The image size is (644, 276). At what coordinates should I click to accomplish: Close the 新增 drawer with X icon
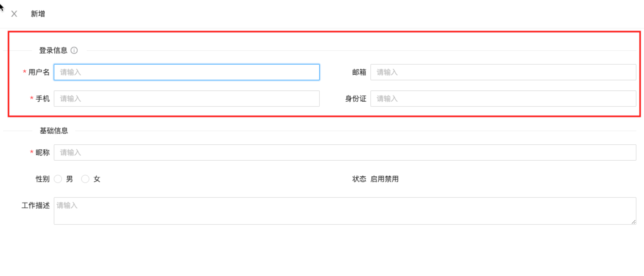click(14, 14)
